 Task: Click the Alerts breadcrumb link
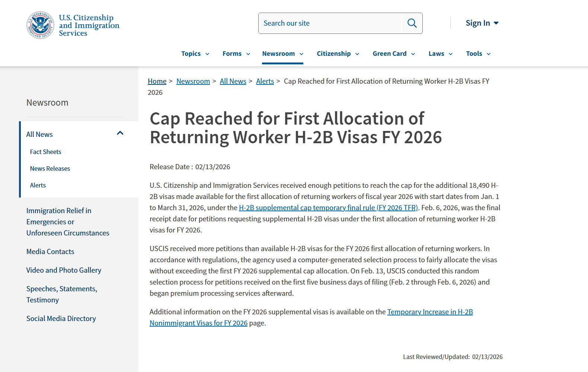(x=265, y=81)
